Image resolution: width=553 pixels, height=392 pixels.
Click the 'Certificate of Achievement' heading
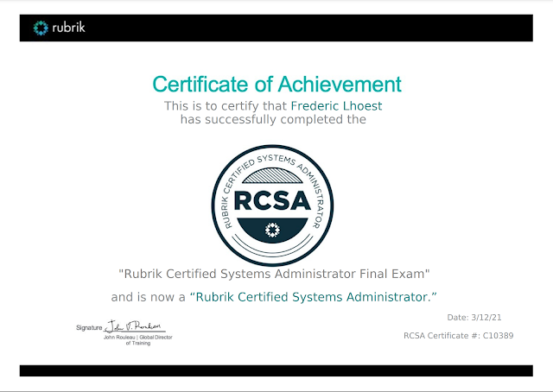point(276,85)
